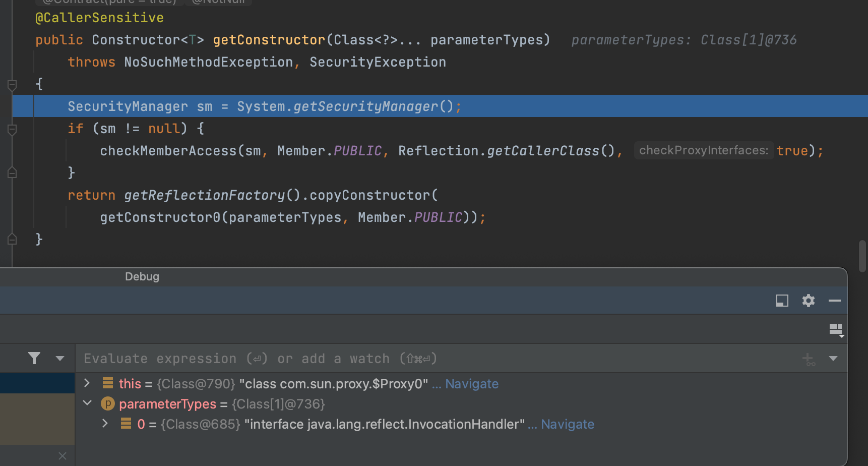
Task: Expand array element 0 InvocationHandler
Action: (x=105, y=424)
